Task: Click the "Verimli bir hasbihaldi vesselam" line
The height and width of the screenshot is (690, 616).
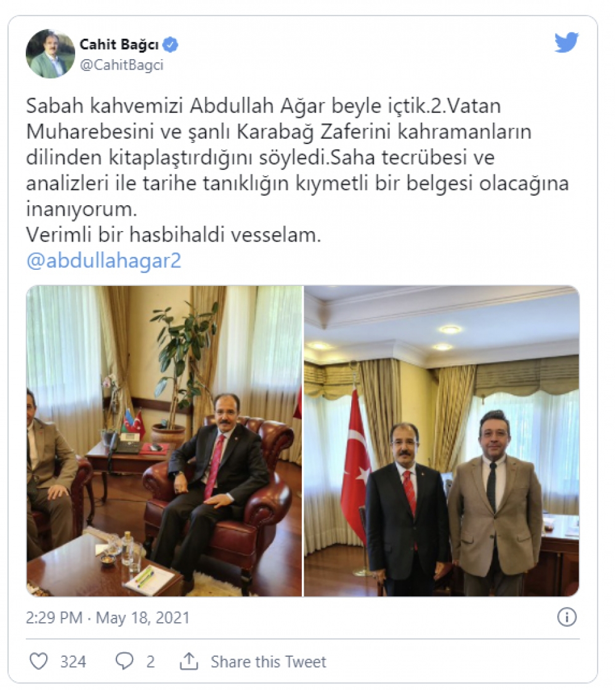Action: [174, 235]
